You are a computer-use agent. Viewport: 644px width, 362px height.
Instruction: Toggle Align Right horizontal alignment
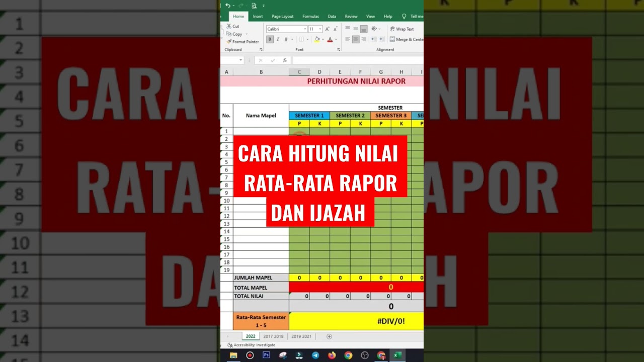pos(364,39)
